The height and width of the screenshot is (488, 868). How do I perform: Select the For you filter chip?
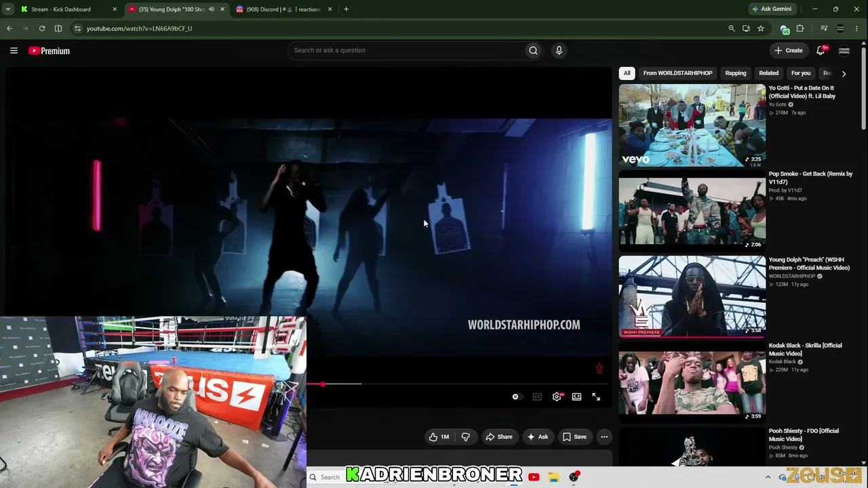click(801, 73)
